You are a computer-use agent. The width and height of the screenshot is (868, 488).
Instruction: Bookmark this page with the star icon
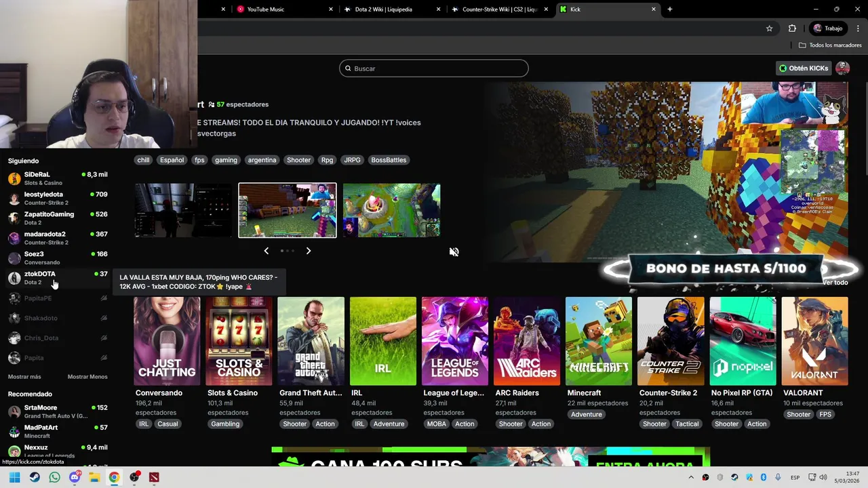(x=769, y=28)
